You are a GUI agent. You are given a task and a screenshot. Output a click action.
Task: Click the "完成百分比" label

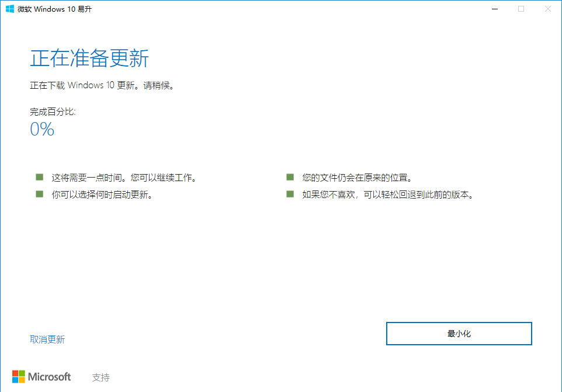click(x=53, y=111)
